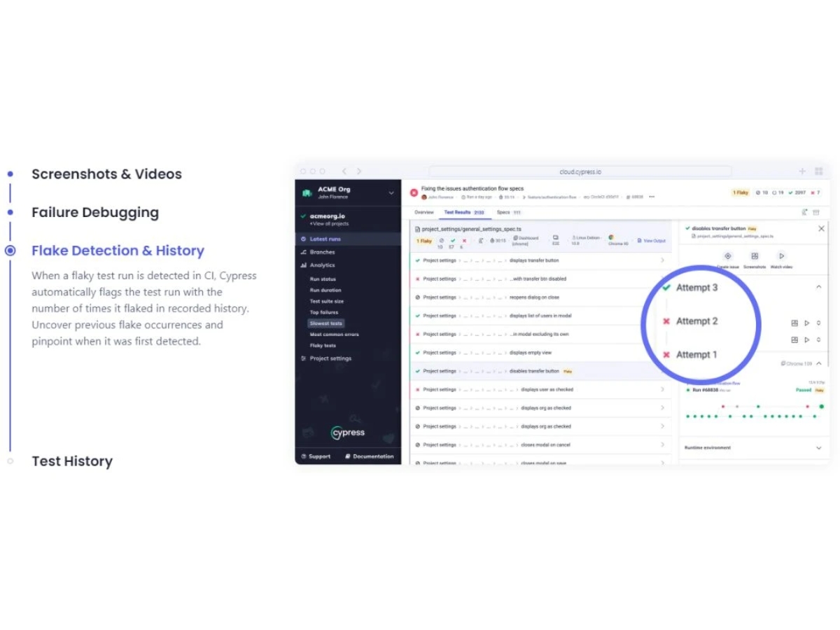The height and width of the screenshot is (630, 840).
Task: Open the Screenshots icon in test panel
Action: point(755,256)
